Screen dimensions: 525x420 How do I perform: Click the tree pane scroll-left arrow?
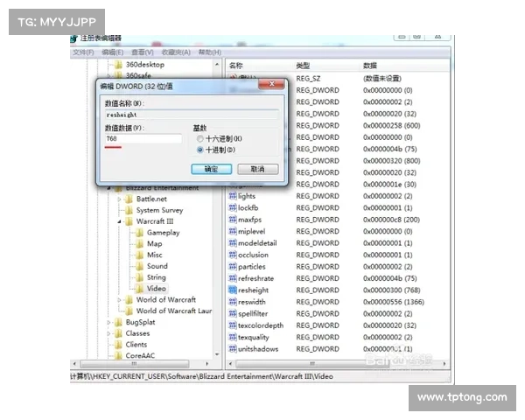point(74,363)
